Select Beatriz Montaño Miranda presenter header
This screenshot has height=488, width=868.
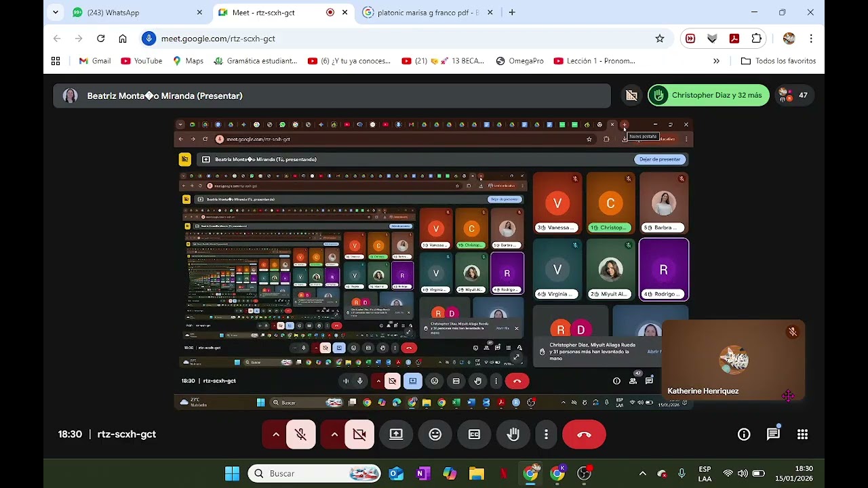(332, 96)
